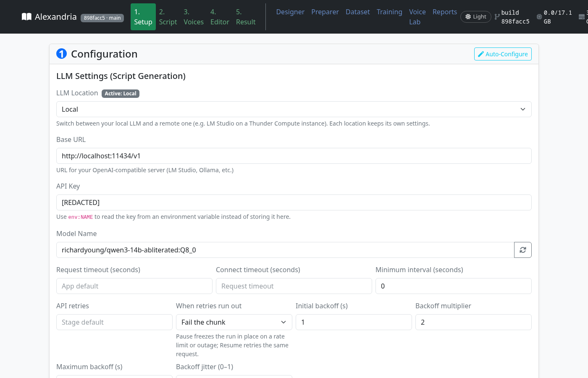Focus the API retries input field

click(x=114, y=322)
